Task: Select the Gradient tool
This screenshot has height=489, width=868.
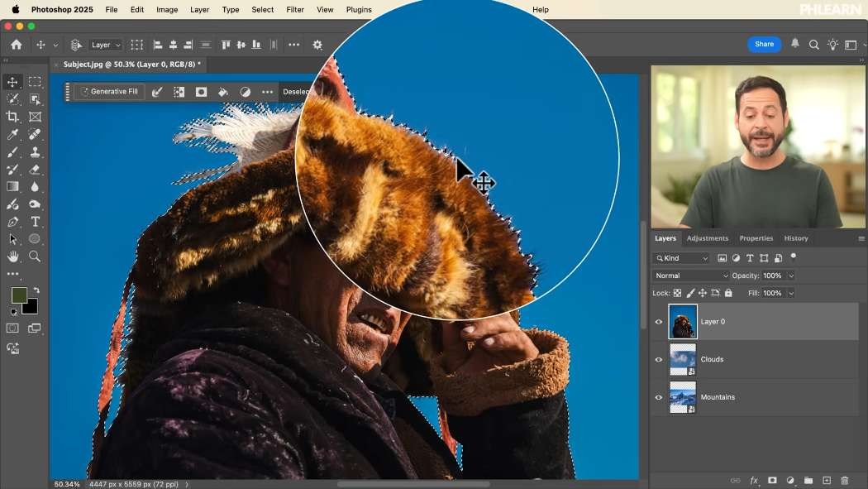Action: pos(12,187)
